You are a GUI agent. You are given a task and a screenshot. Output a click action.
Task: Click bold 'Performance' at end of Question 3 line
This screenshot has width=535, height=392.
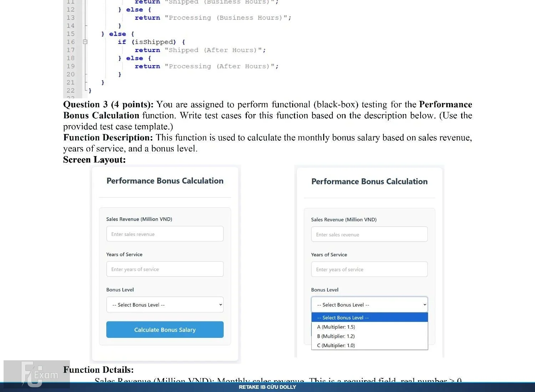click(x=445, y=104)
